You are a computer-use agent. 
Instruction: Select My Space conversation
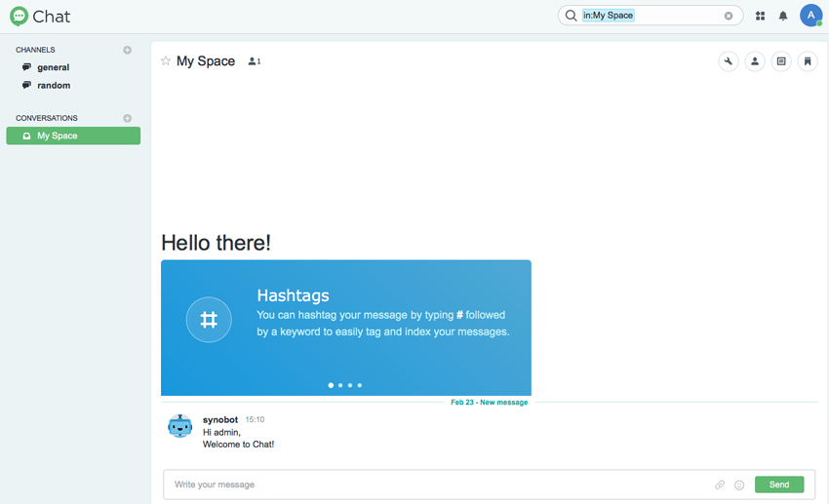coord(73,136)
